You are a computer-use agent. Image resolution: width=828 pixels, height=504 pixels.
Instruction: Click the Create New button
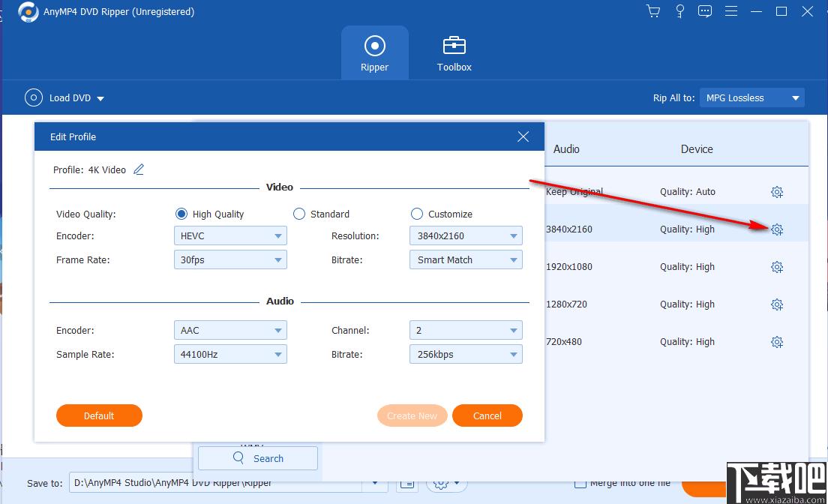tap(412, 415)
